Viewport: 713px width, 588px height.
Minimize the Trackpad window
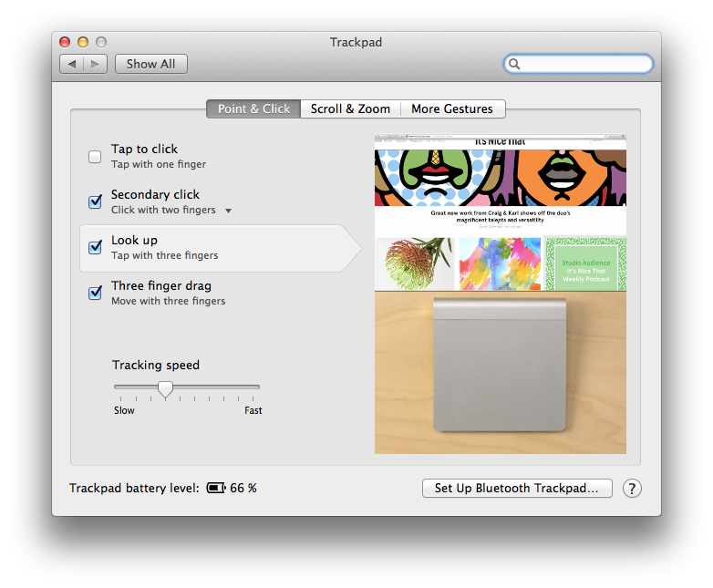[83, 42]
